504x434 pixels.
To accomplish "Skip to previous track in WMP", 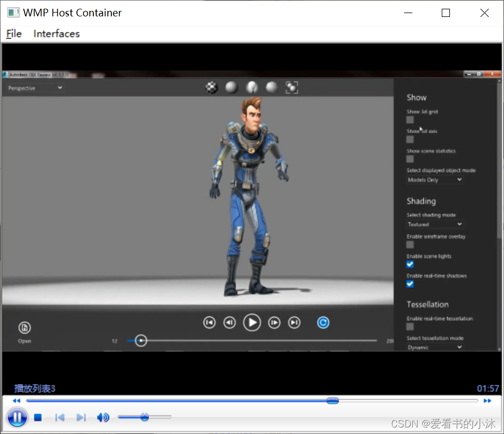I will [x=60, y=417].
